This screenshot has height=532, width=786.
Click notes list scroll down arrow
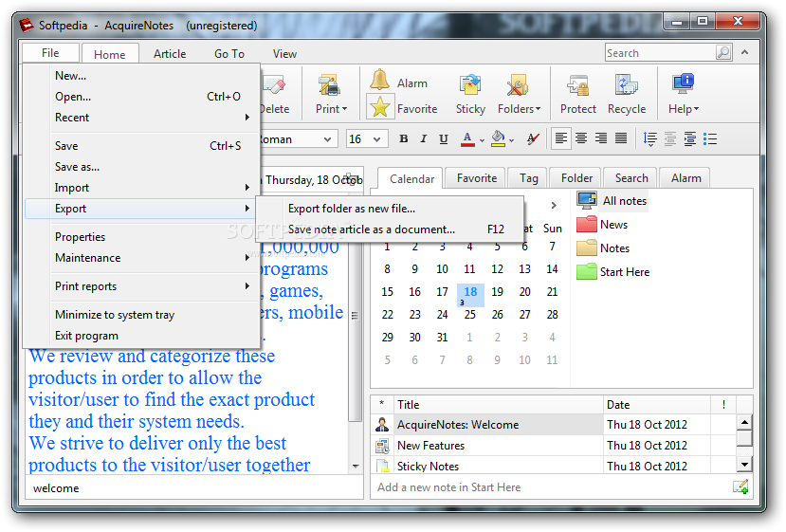744,465
